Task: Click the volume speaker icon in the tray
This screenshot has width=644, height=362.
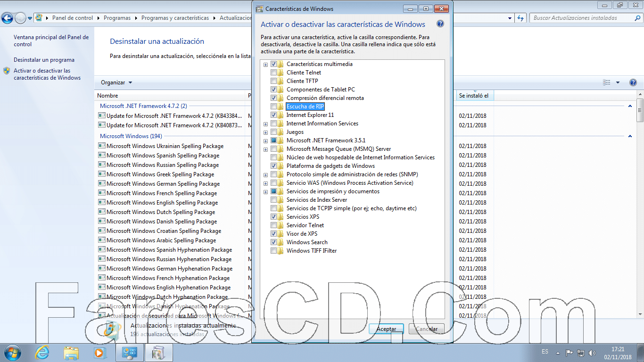Action: [592, 353]
